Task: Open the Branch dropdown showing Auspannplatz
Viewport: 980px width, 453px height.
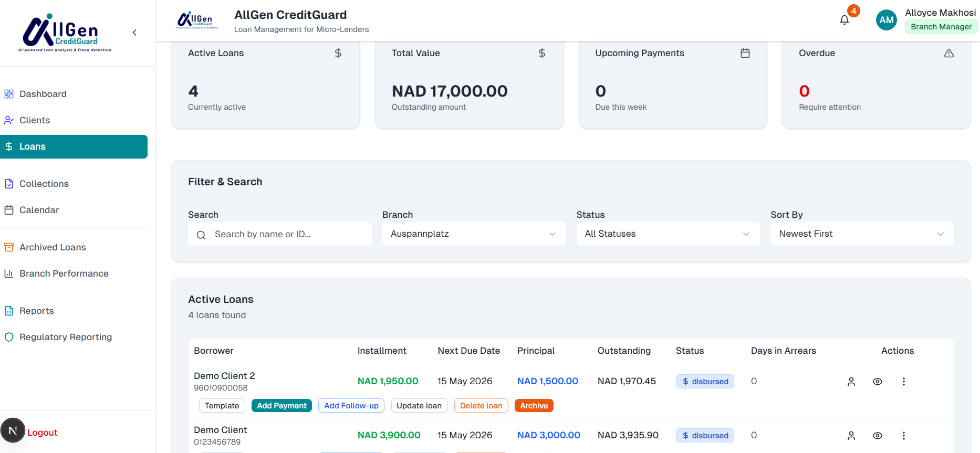Action: (x=474, y=234)
